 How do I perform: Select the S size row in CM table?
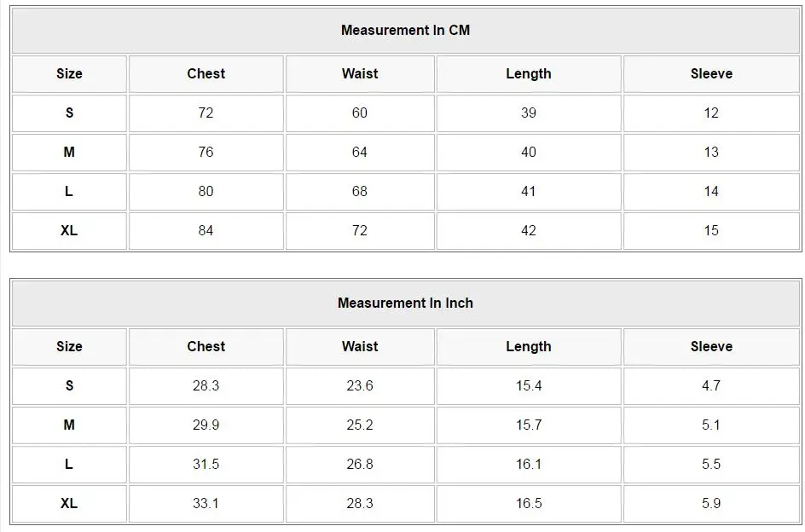(69, 113)
